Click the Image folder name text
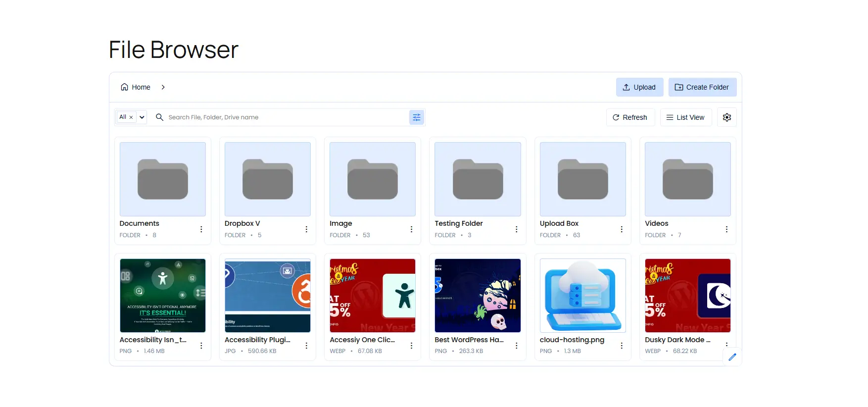 [341, 224]
